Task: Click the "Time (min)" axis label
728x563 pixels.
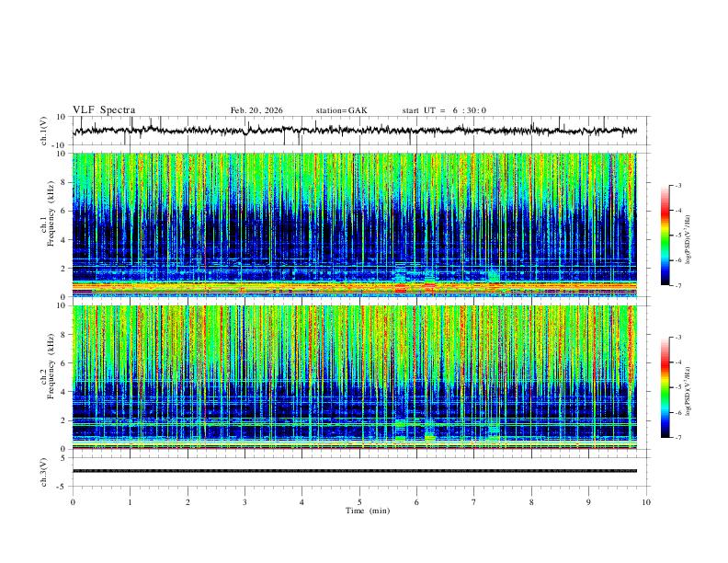Action: [x=368, y=511]
